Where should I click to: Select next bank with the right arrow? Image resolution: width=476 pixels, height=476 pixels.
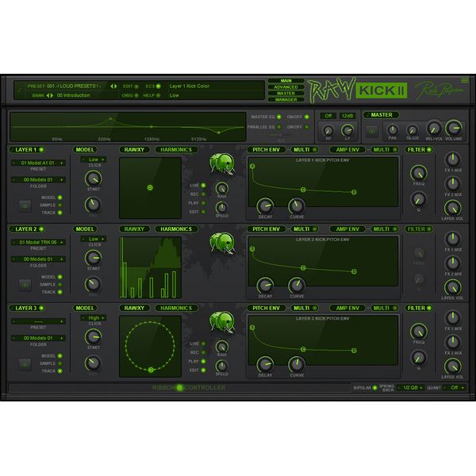(52, 95)
